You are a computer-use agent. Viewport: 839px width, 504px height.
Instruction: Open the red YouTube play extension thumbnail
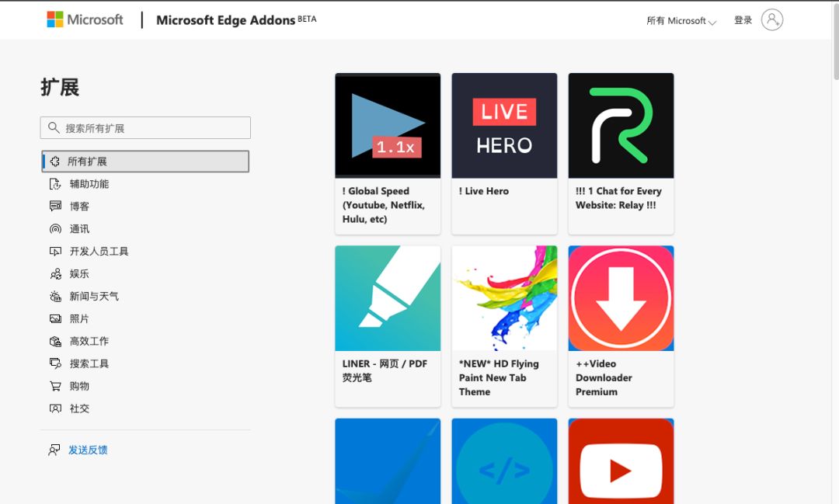pos(621,461)
